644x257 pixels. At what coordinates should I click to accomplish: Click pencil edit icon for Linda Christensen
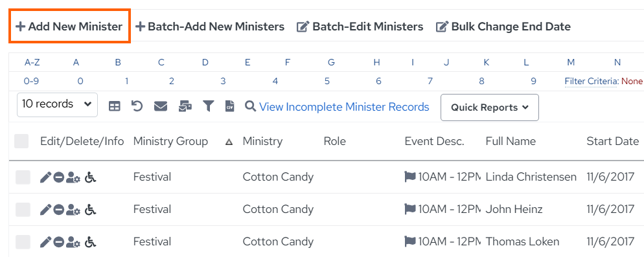[x=45, y=177]
